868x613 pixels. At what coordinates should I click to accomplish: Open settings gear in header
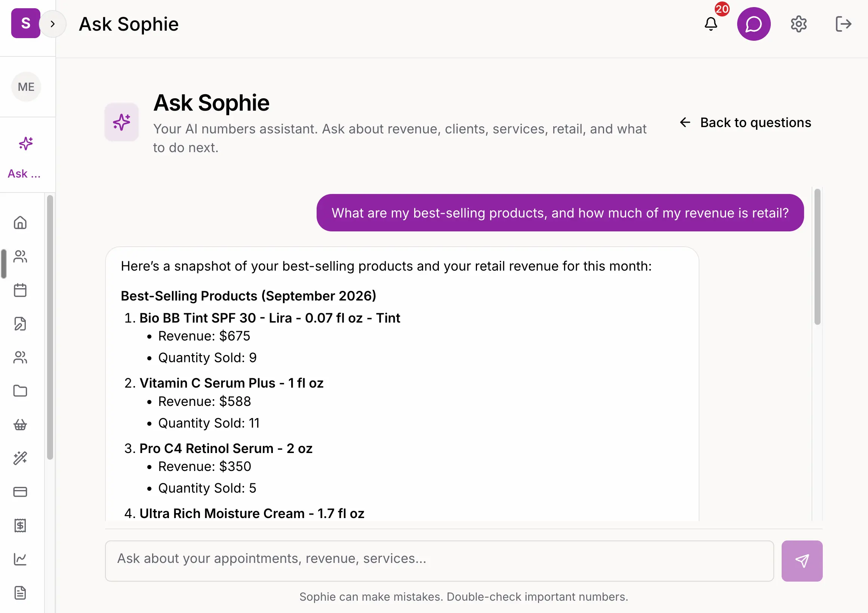click(798, 24)
